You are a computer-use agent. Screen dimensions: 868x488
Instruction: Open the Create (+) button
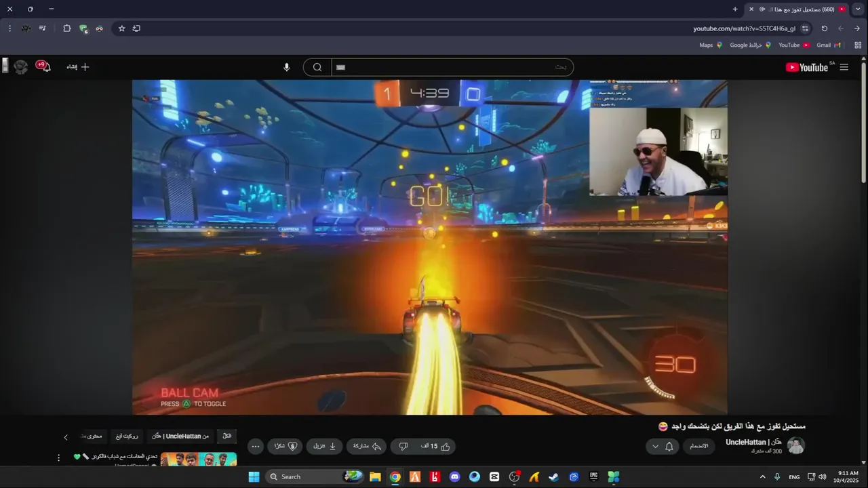coord(78,67)
